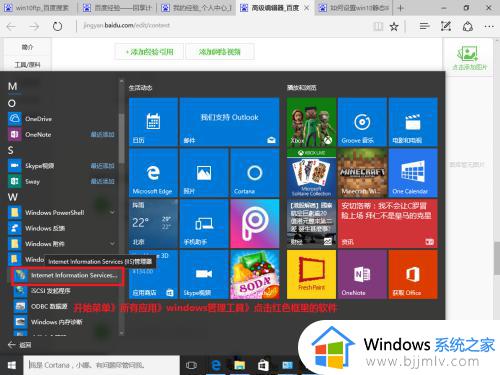The width and height of the screenshot is (500, 375).
Task: Open the Phone Companion tile
Action: 204,224
